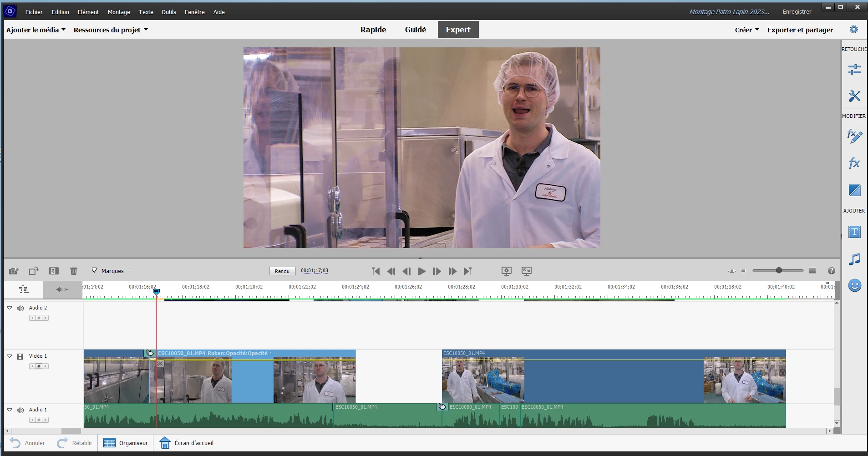The height and width of the screenshot is (456, 868).
Task: Switch to the Rapide tab
Action: point(373,30)
